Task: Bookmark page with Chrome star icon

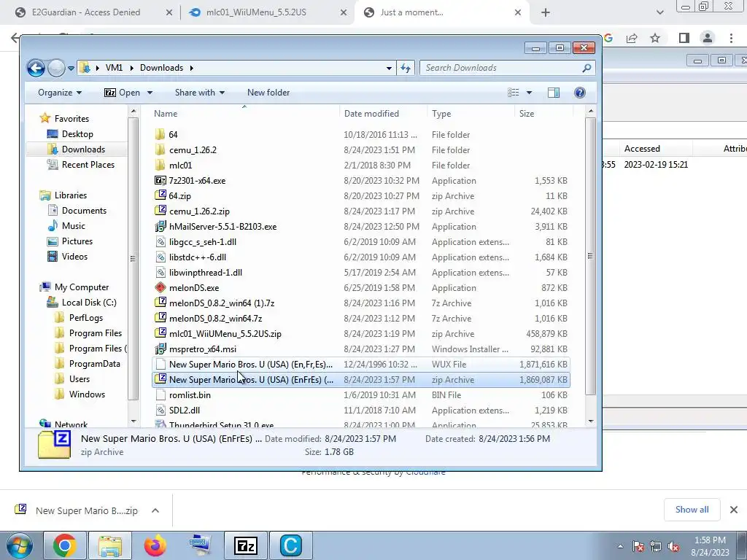Action: coord(655,38)
